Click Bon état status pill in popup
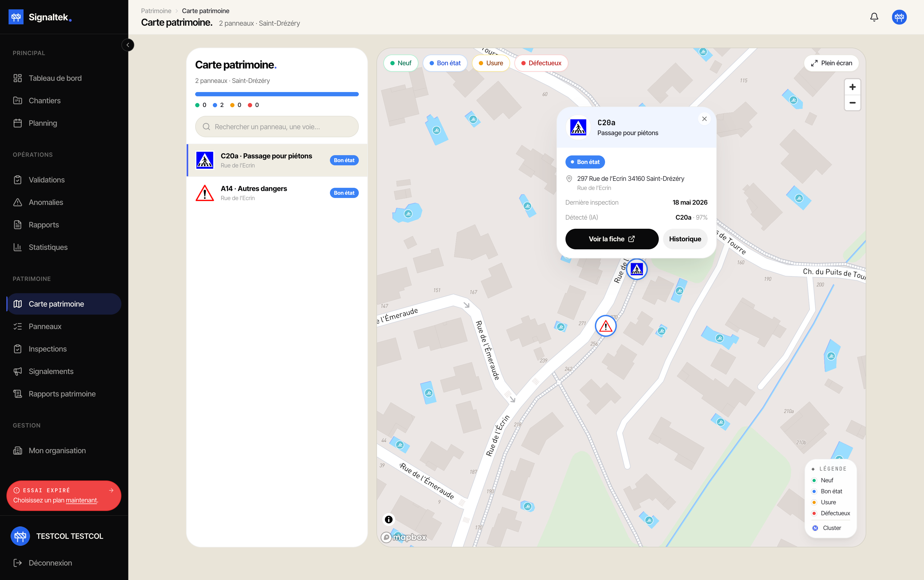Image resolution: width=924 pixels, height=580 pixels. click(585, 162)
